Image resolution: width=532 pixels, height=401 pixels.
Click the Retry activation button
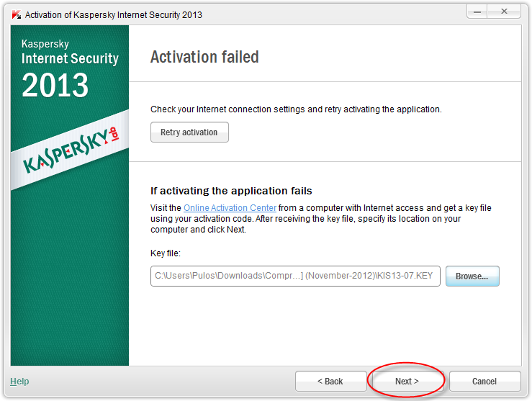coord(189,132)
